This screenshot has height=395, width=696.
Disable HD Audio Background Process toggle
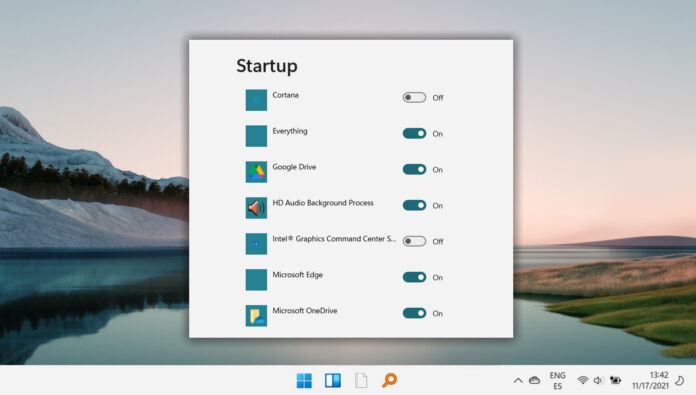click(x=414, y=205)
